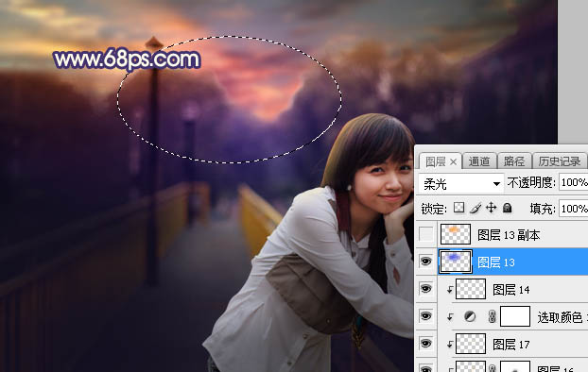Toggle lock all padlock icon
Image resolution: width=588 pixels, height=372 pixels.
click(508, 208)
